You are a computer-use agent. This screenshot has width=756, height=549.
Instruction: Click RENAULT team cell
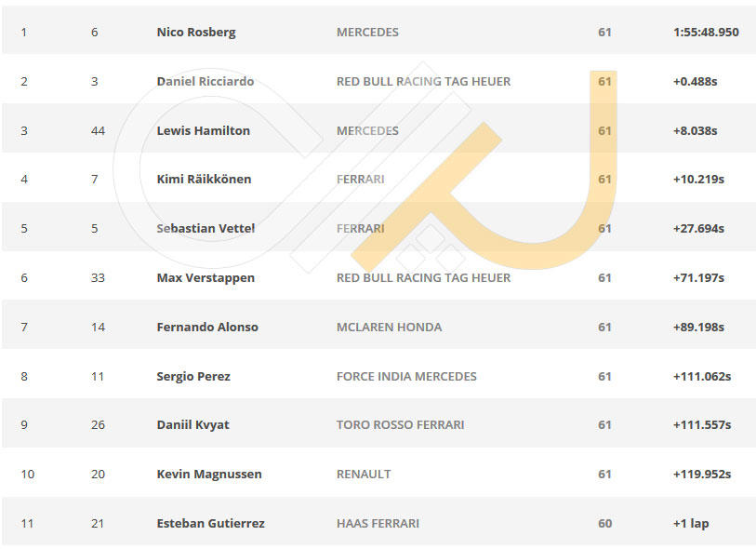click(x=364, y=475)
